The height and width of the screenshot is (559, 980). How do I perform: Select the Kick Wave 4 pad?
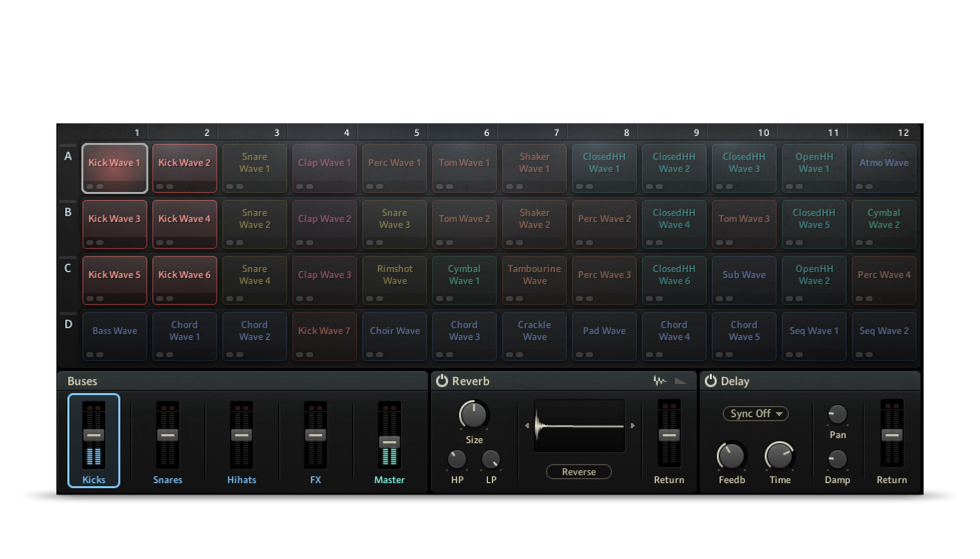(x=185, y=224)
